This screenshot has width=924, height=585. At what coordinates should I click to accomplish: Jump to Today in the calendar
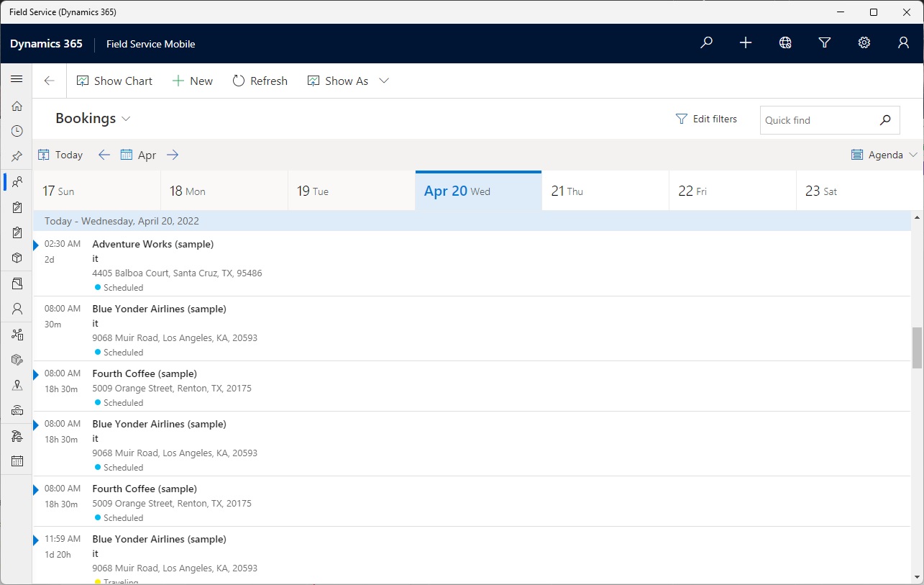(x=60, y=155)
